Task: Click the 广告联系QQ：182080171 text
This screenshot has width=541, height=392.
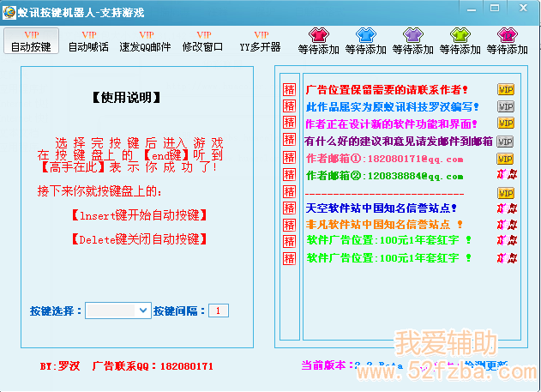Action: (153, 365)
